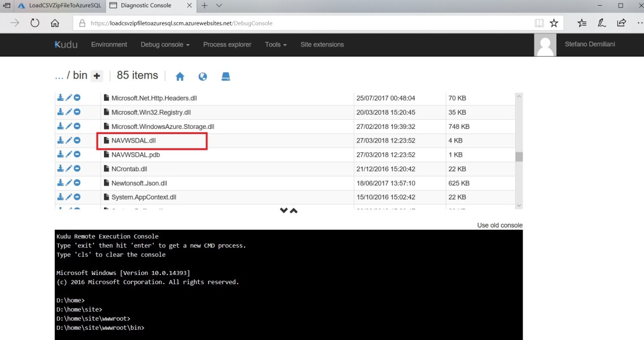Click the Use old console link
Screen dimensions: 644x340
501,225
